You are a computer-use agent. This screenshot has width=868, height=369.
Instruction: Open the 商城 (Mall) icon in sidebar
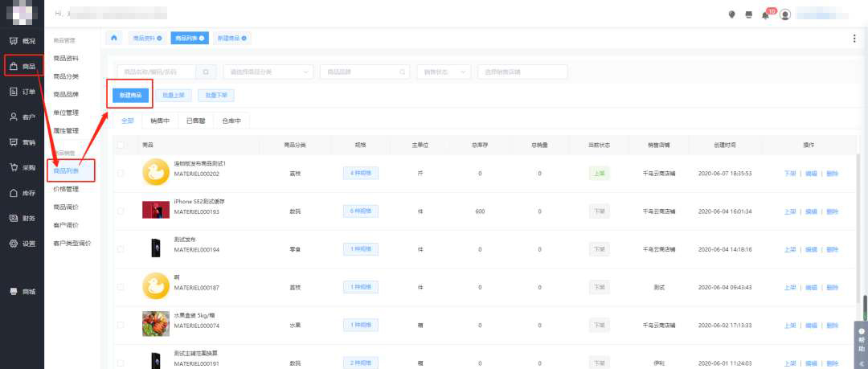coord(23,290)
